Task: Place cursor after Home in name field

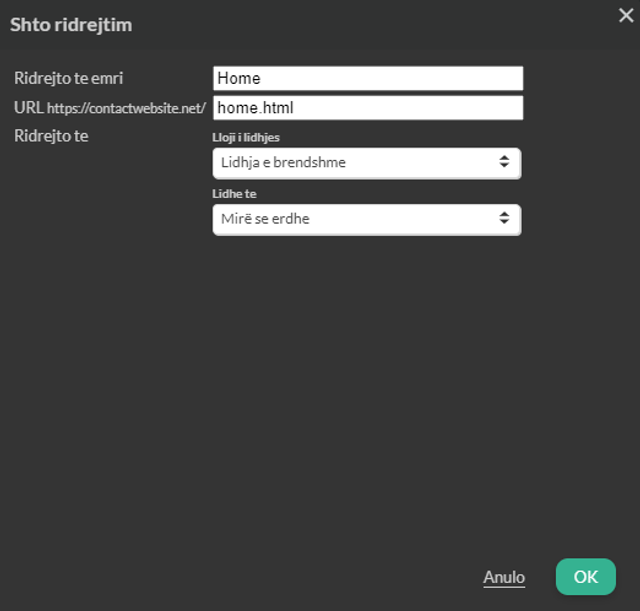Action: click(x=262, y=78)
